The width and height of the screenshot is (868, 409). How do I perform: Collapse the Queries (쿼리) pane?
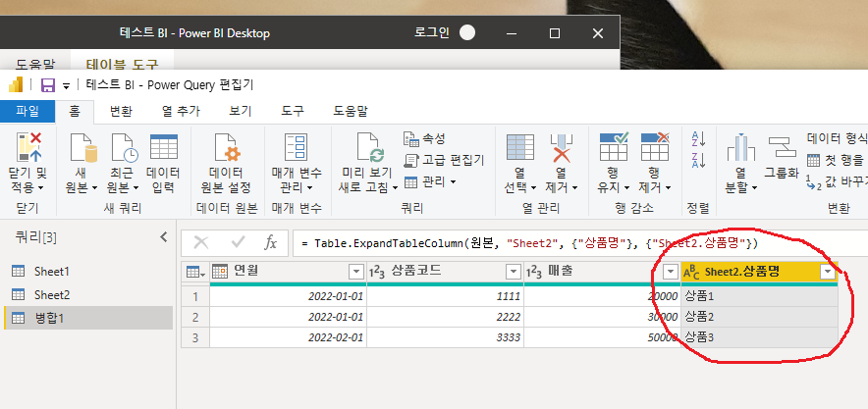coord(163,237)
